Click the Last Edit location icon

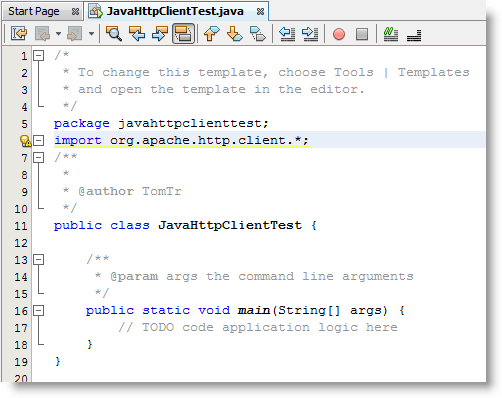click(19, 34)
